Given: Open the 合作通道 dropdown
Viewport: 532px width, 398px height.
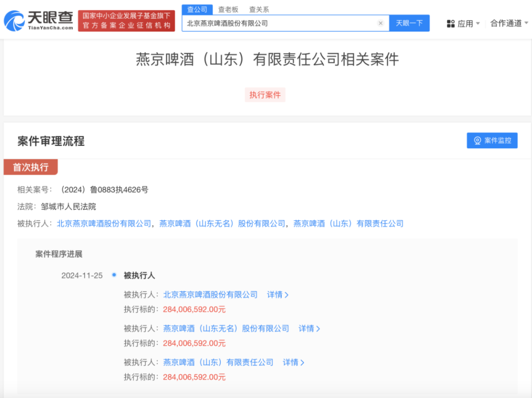Looking at the screenshot, I should [x=509, y=23].
